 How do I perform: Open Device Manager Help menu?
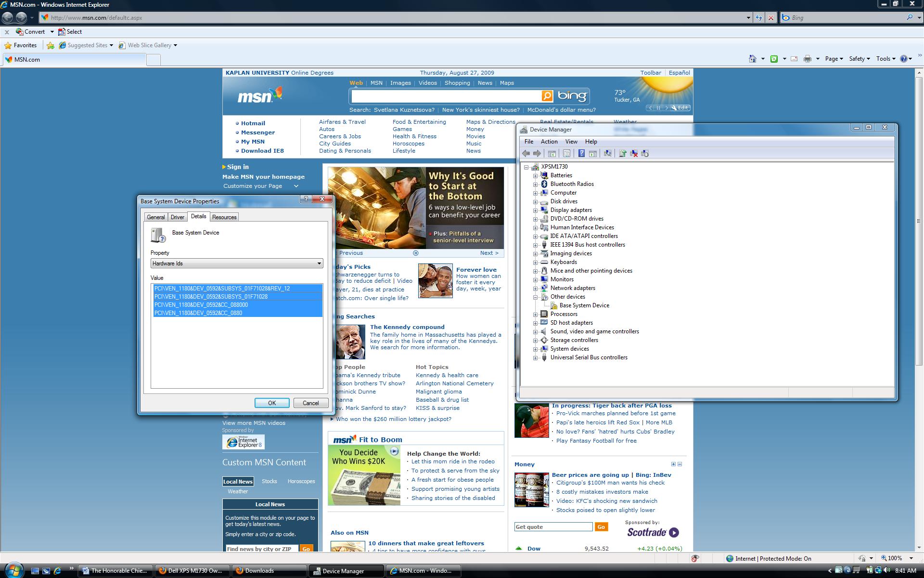591,142
